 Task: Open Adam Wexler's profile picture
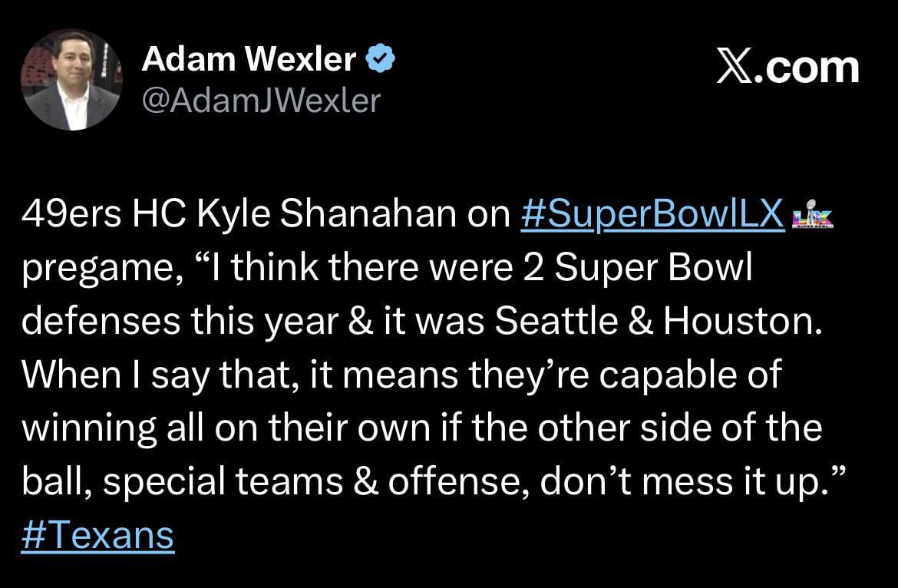(71, 80)
